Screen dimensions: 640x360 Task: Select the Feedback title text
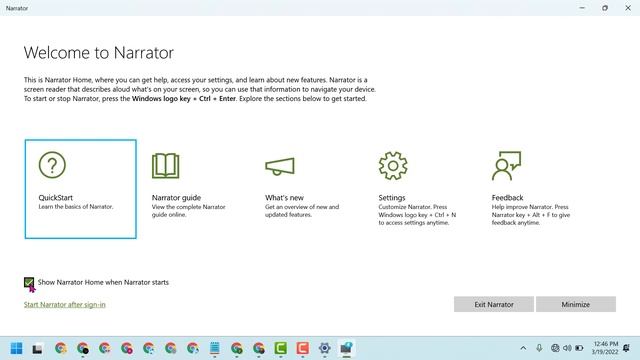[507, 198]
